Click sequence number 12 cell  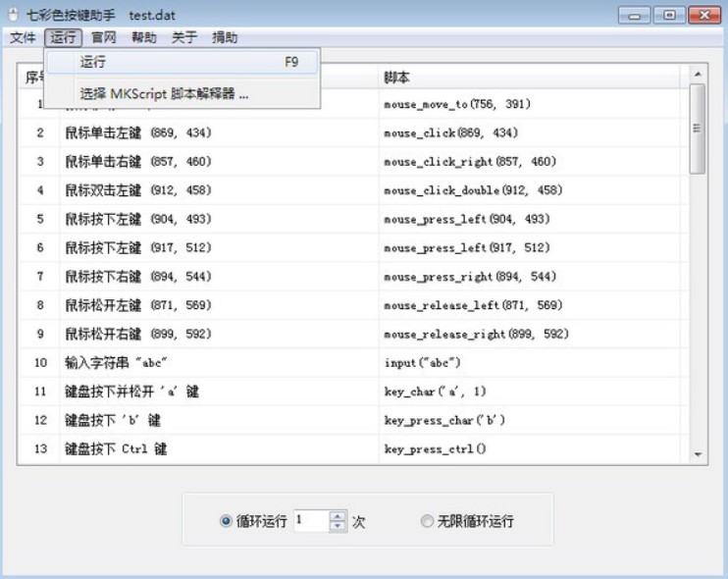[x=40, y=420]
